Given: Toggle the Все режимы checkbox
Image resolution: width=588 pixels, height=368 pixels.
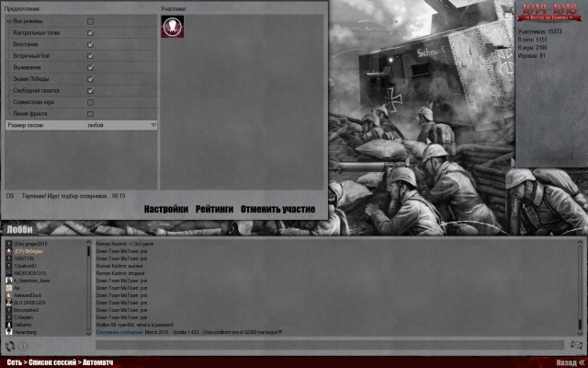Looking at the screenshot, I should 90,21.
